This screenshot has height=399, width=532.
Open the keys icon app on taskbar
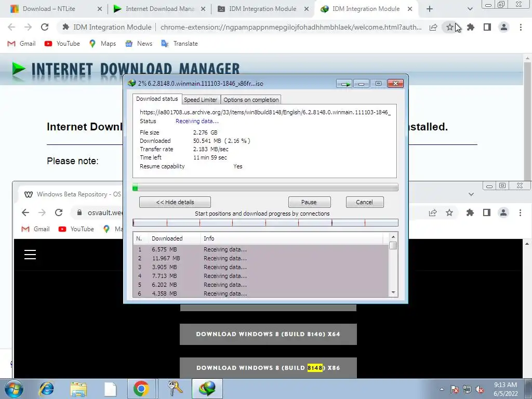click(175, 389)
